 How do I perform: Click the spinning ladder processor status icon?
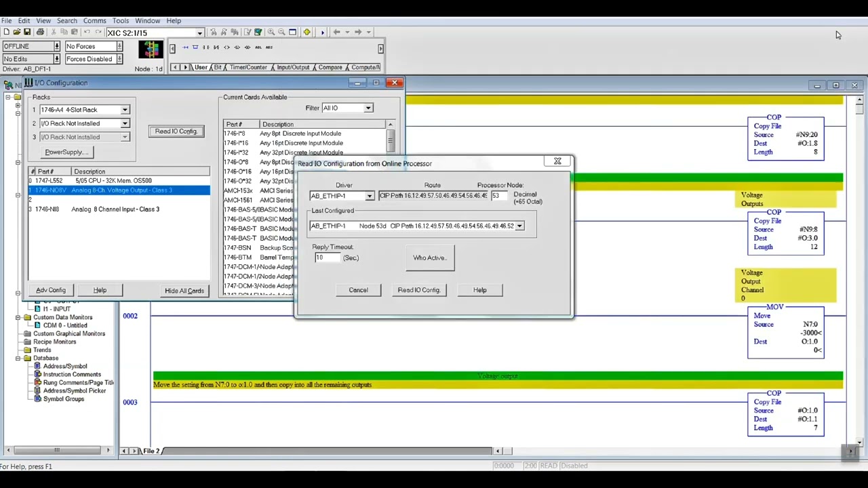point(151,49)
